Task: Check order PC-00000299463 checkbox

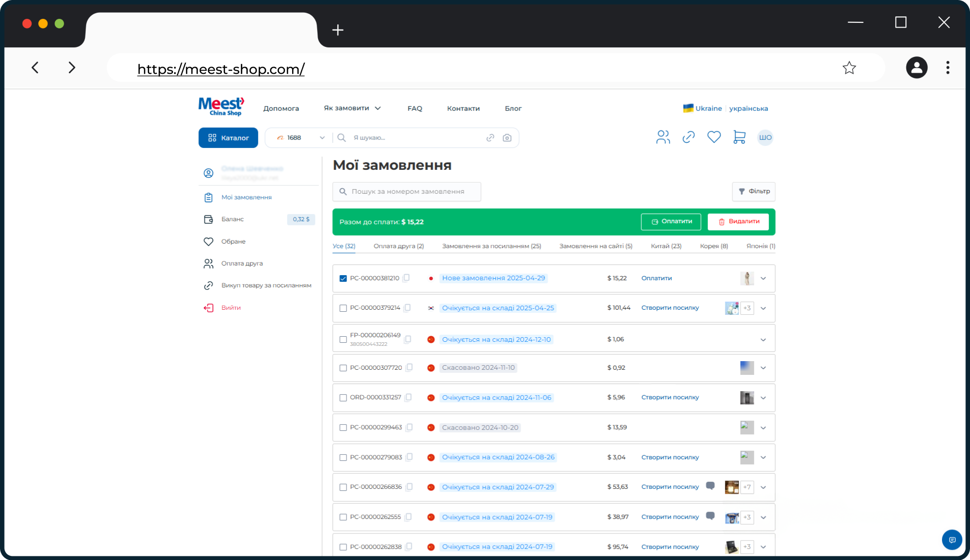Action: point(343,428)
